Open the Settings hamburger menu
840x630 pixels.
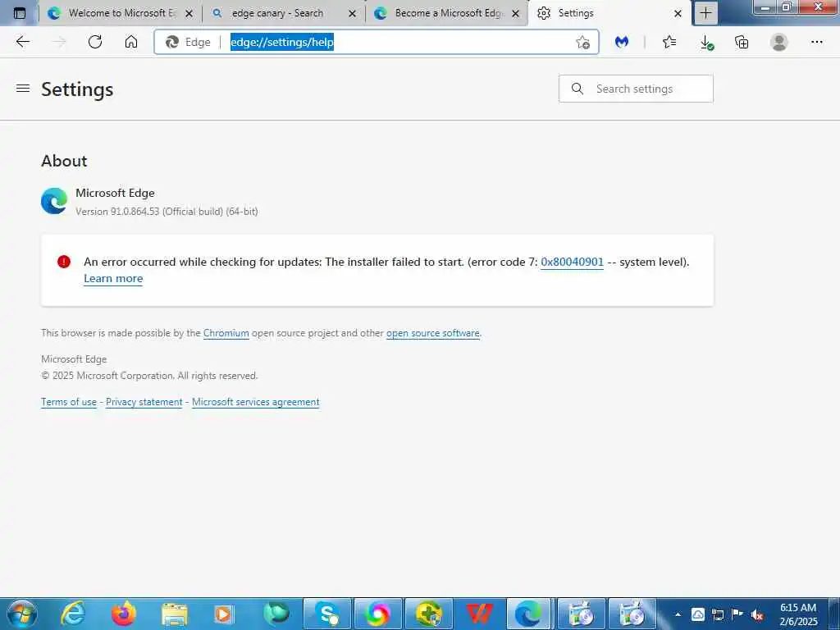(x=22, y=89)
